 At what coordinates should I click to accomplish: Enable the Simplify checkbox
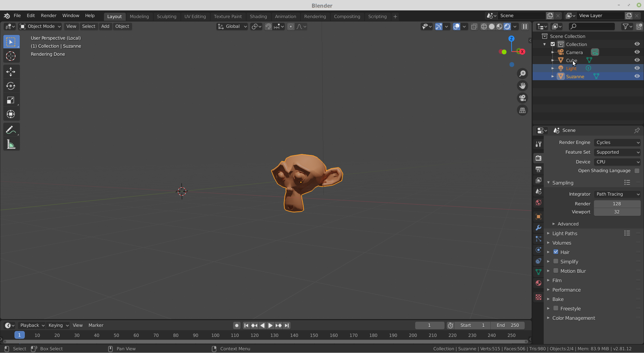(556, 261)
